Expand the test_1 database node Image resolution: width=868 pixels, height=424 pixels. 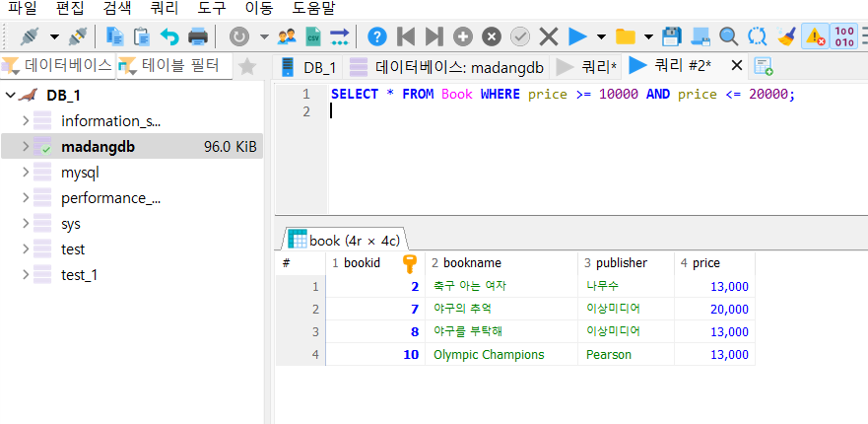coord(25,275)
